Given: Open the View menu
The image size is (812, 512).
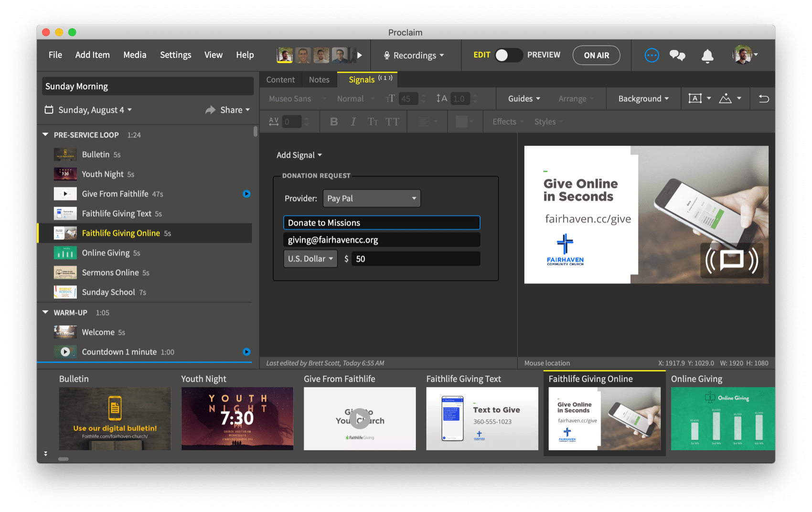Looking at the screenshot, I should pyautogui.click(x=214, y=55).
